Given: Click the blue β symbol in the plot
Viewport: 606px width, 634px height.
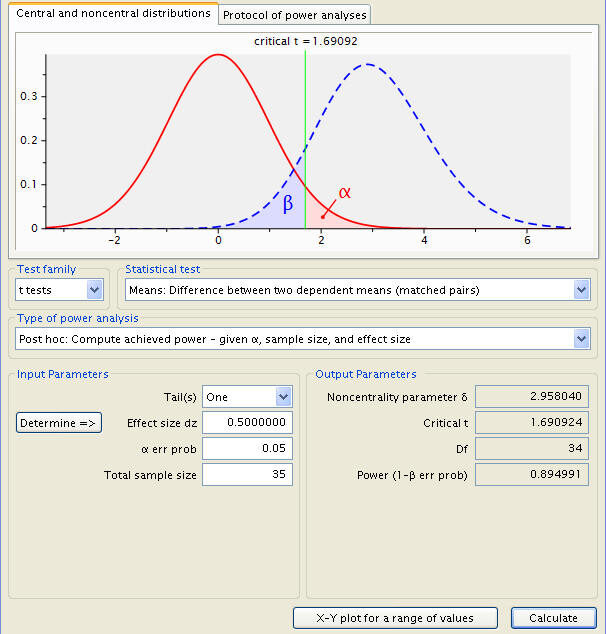Looking at the screenshot, I should pyautogui.click(x=287, y=203).
